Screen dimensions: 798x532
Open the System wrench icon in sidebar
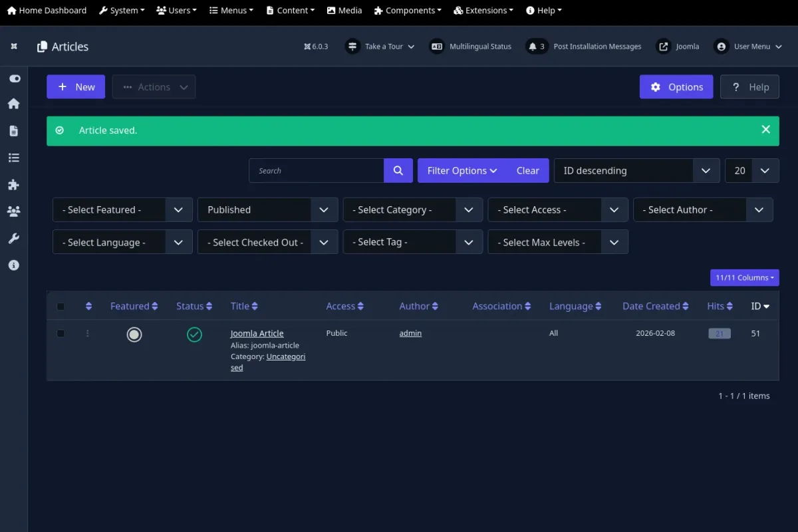click(x=14, y=238)
